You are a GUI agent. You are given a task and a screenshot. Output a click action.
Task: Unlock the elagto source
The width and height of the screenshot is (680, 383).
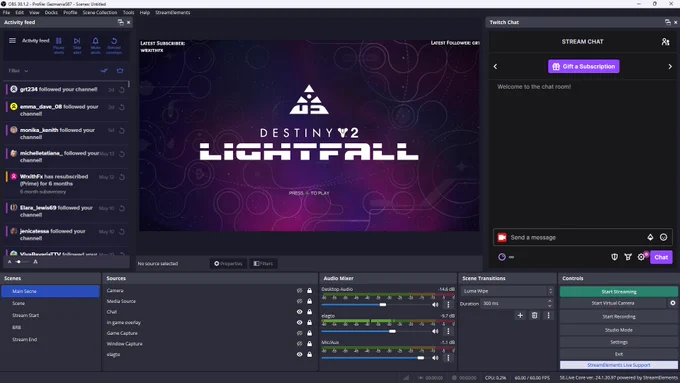click(x=309, y=354)
